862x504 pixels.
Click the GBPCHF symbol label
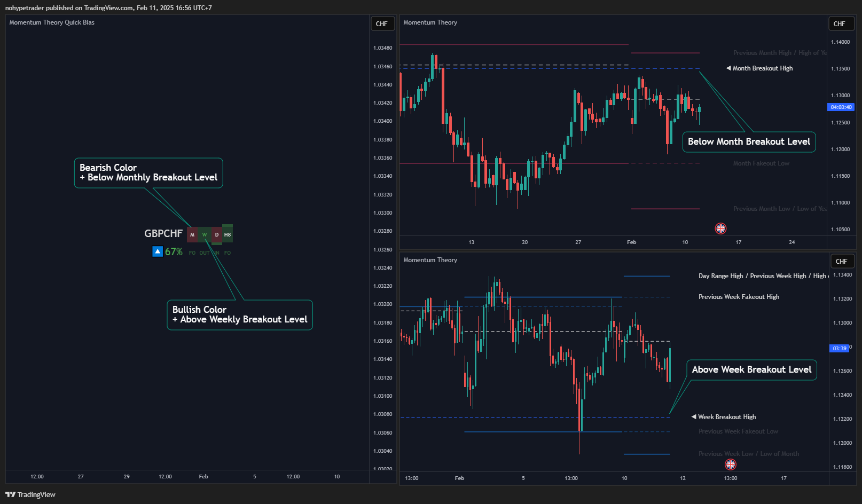(163, 234)
